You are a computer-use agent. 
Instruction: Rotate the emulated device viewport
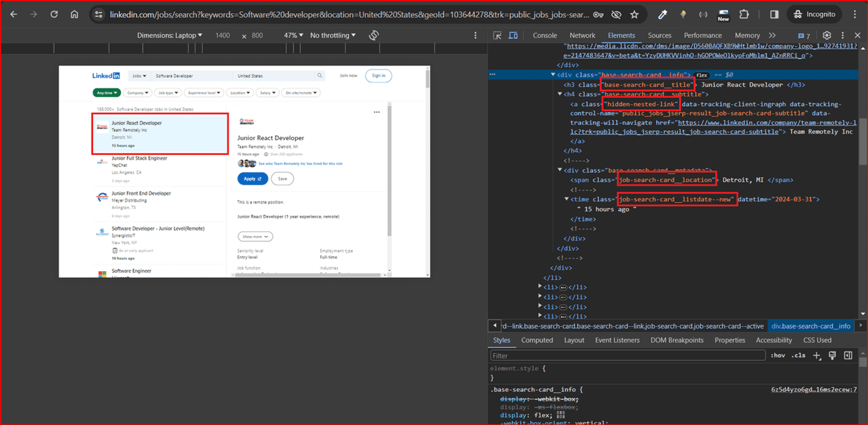tap(373, 35)
